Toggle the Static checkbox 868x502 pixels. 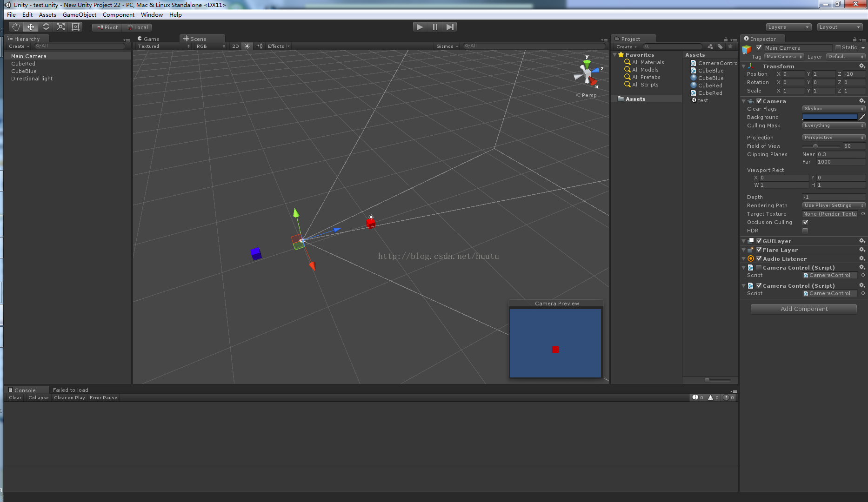(x=838, y=47)
